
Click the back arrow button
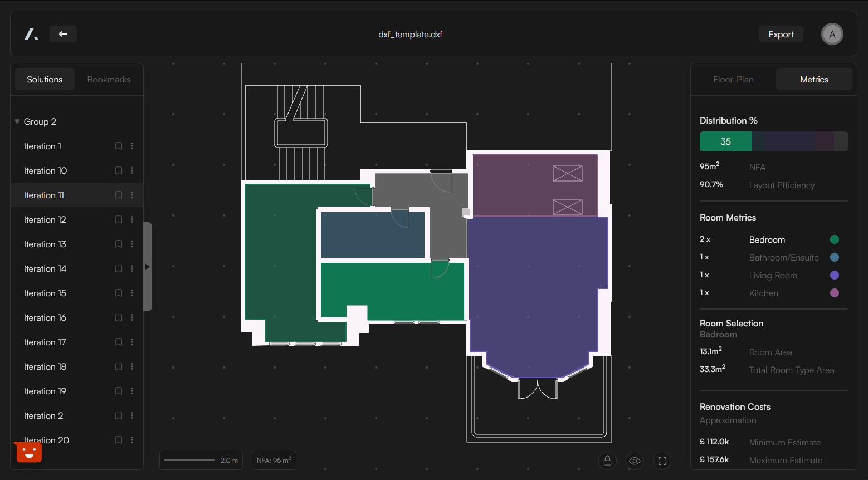tap(63, 34)
